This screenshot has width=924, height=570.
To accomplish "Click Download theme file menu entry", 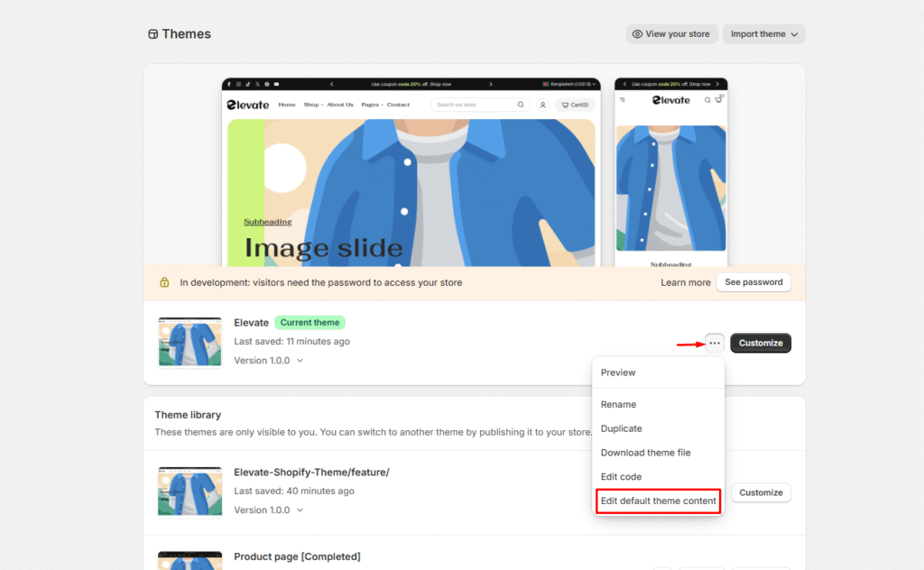I will tap(645, 452).
